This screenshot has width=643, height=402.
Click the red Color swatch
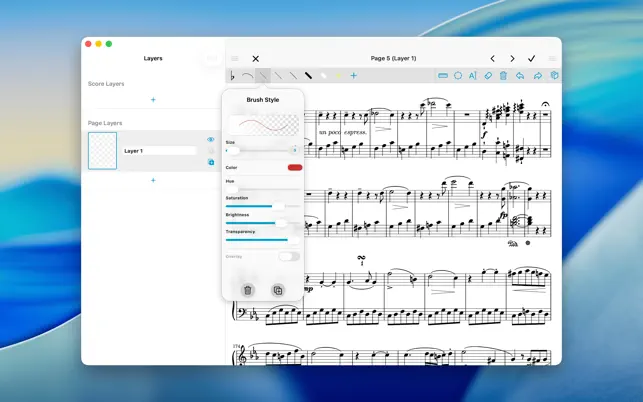pyautogui.click(x=295, y=167)
